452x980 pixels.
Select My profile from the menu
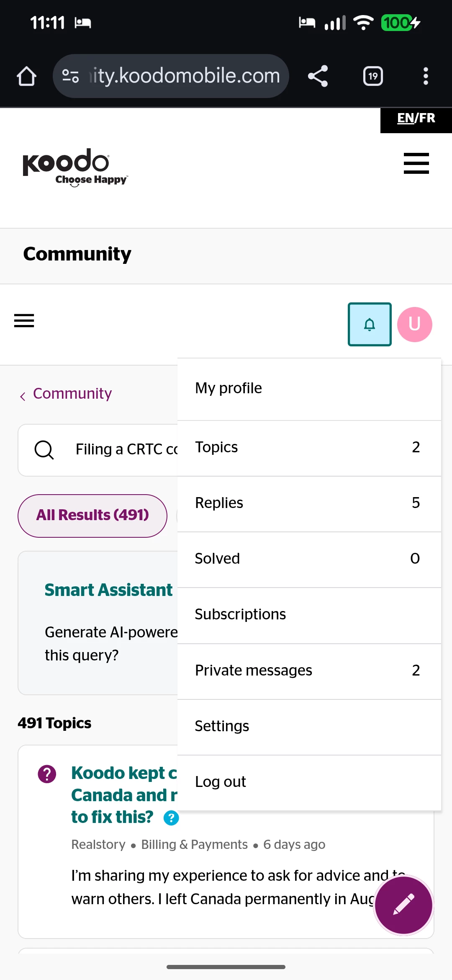tap(229, 389)
